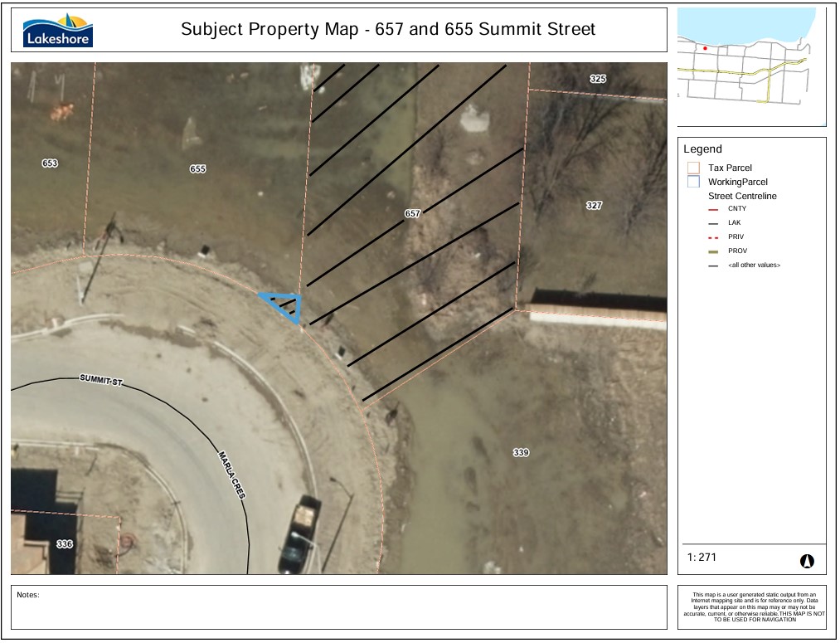The height and width of the screenshot is (643, 840).
Task: Click the Subject Property Map title
Action: tap(388, 30)
